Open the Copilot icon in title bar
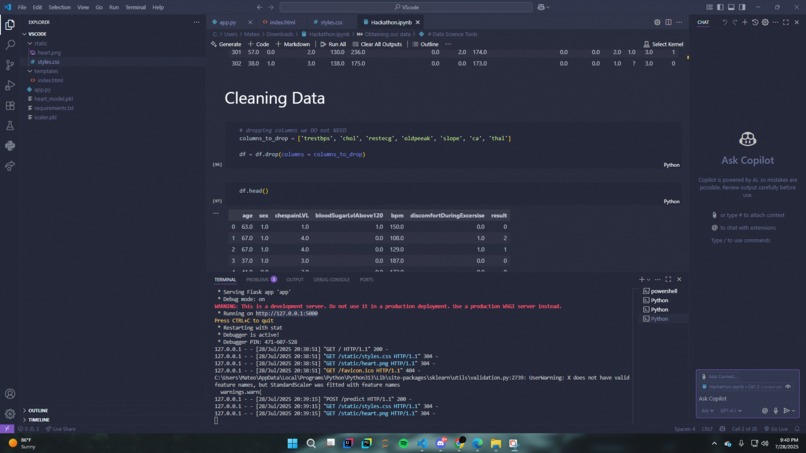The height and width of the screenshot is (453, 806). [541, 7]
